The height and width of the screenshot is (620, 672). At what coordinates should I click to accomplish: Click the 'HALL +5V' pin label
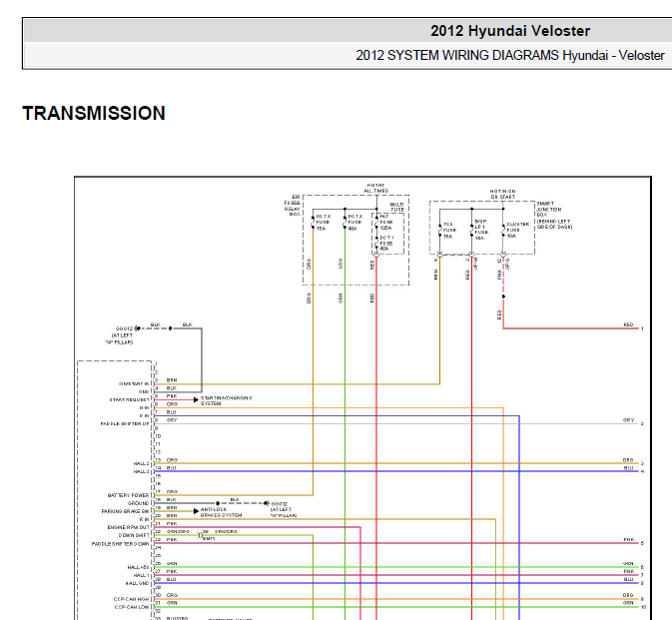(x=138, y=567)
